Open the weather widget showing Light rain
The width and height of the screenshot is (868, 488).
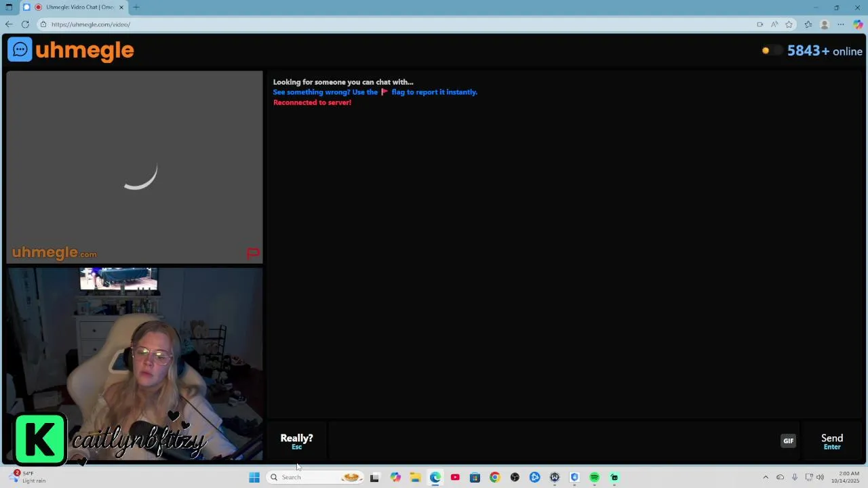tap(27, 477)
